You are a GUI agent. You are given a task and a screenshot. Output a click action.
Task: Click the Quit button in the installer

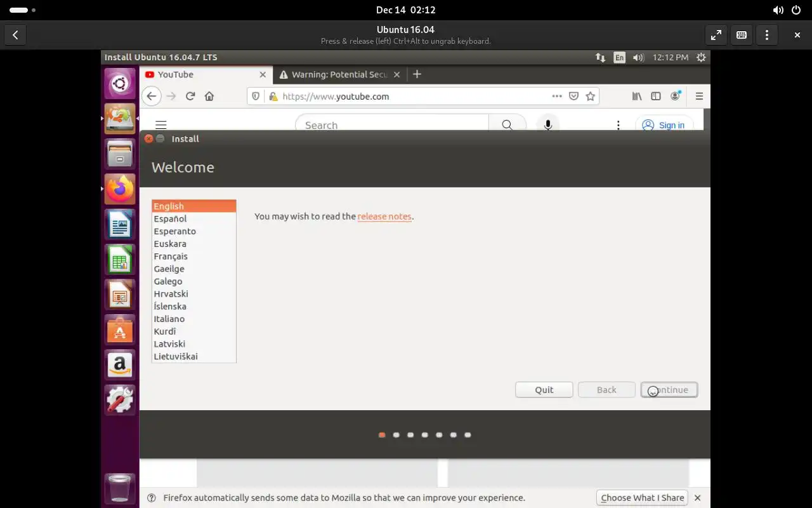[544, 390]
